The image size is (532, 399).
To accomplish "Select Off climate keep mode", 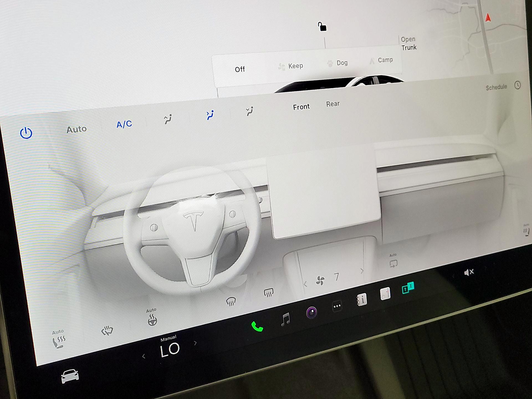I will pos(240,69).
